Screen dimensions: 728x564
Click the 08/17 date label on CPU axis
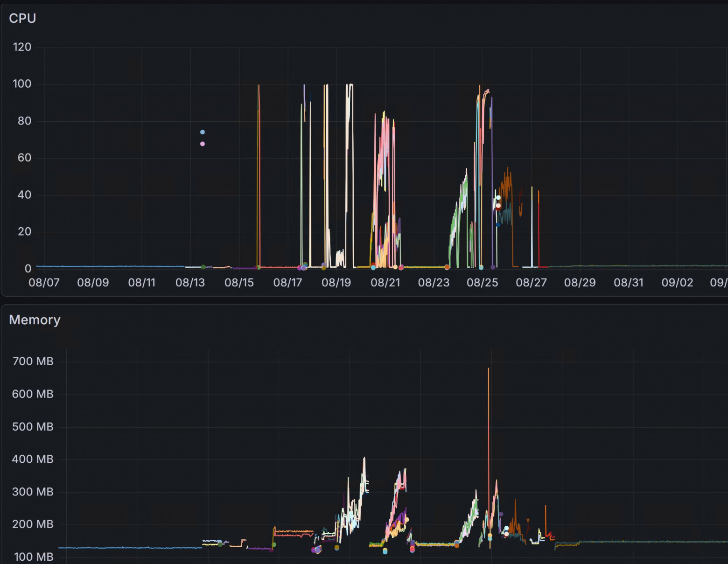(287, 282)
